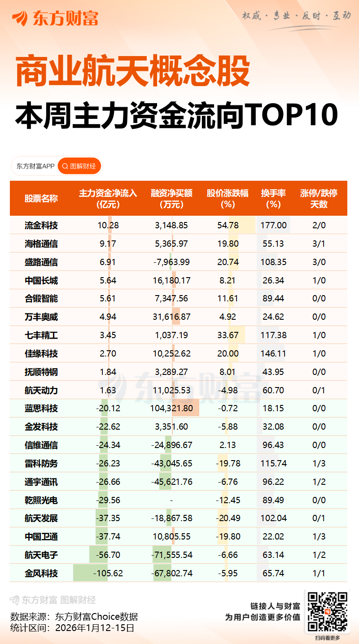
Task: Click the 东方财富 flame logo top-left
Action: tap(20, 19)
